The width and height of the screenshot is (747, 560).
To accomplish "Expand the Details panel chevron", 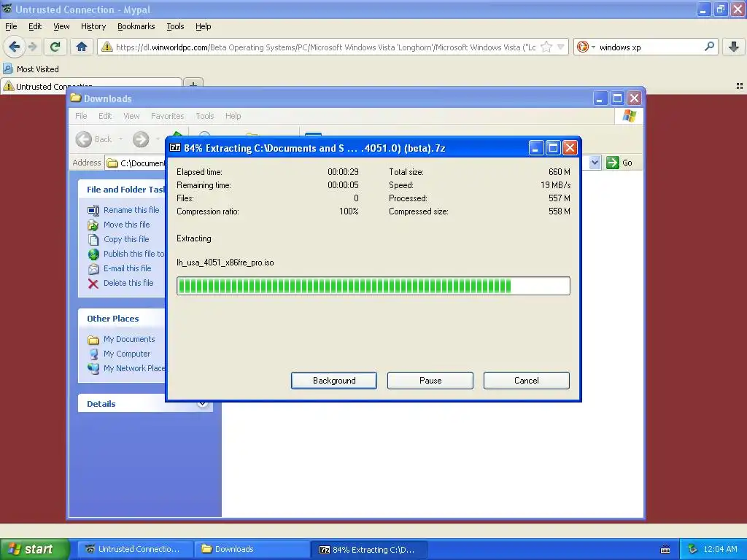I will (202, 403).
